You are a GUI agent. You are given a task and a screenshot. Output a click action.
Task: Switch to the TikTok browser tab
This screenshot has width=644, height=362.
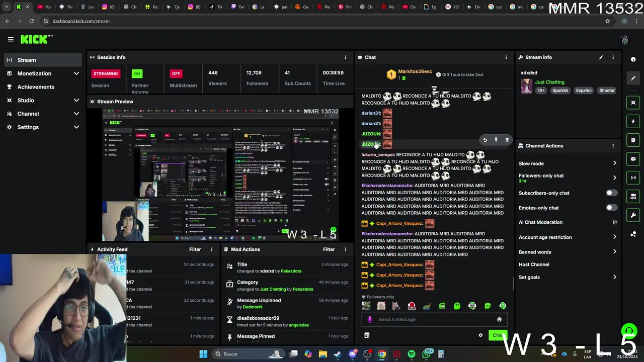pyautogui.click(x=216, y=7)
